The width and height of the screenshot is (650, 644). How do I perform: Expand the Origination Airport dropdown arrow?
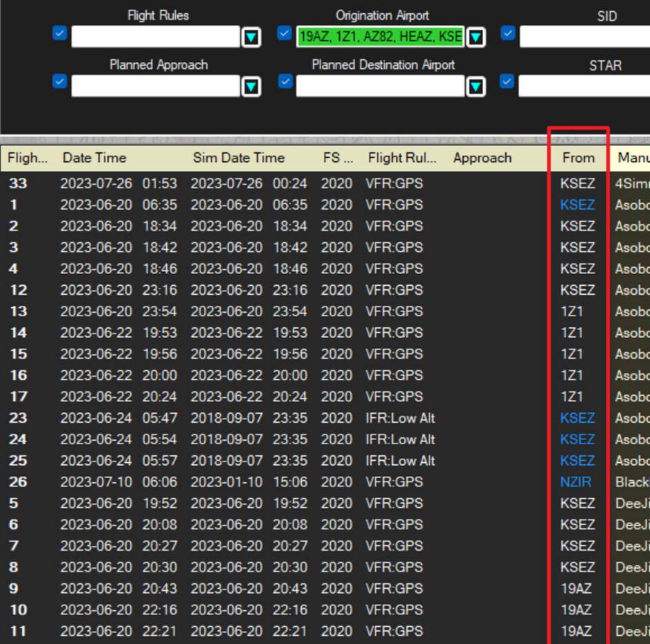pyautogui.click(x=476, y=37)
